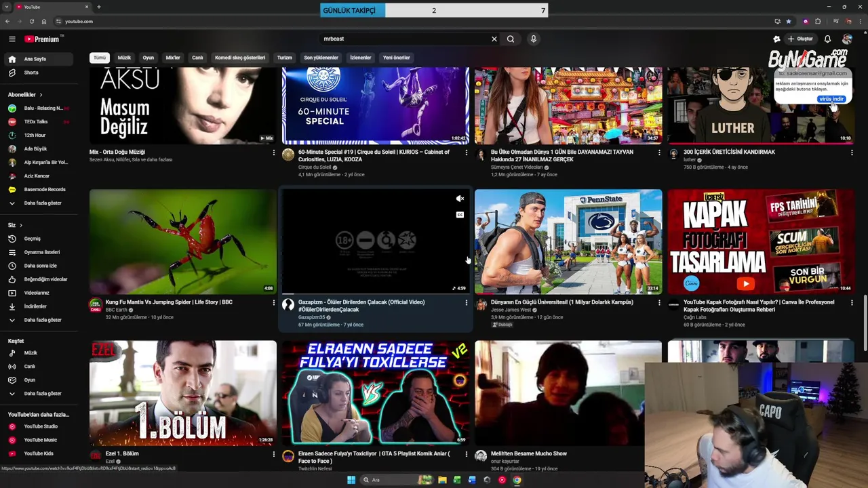
Task: Expand the Abonelikler section
Action: click(25, 95)
